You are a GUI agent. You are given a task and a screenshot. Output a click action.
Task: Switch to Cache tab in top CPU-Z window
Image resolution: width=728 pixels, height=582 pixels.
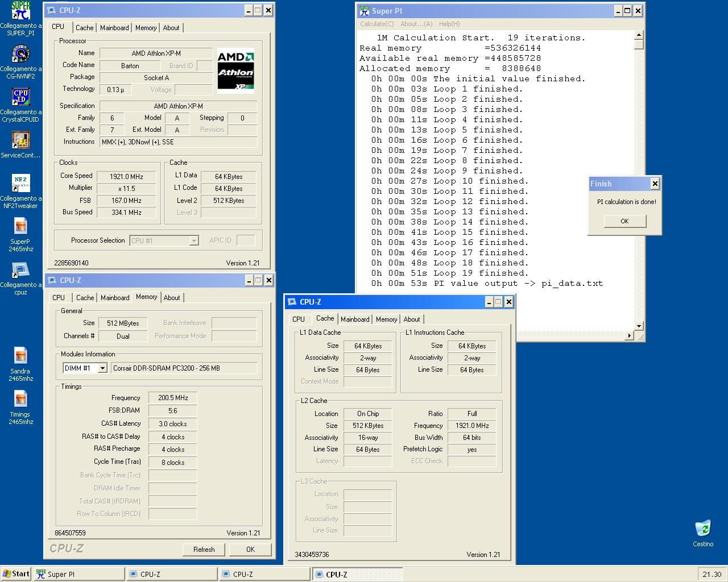tap(85, 28)
